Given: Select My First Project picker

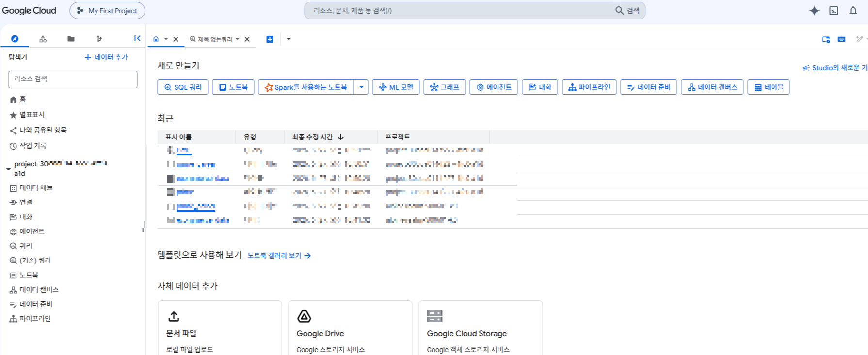Looking at the screenshot, I should 107,11.
